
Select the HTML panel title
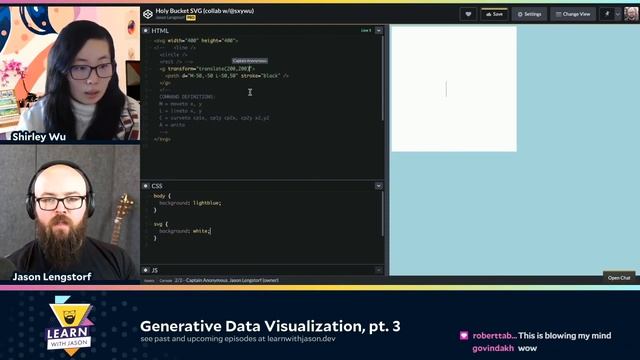pyautogui.click(x=160, y=31)
